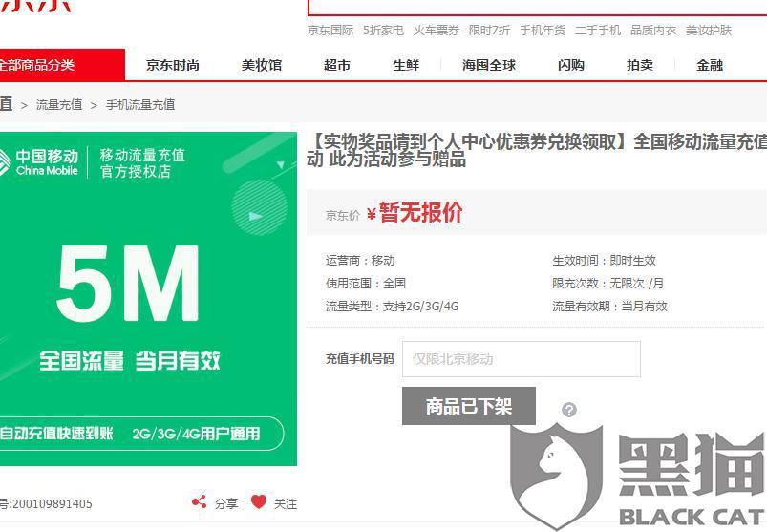Image resolution: width=767 pixels, height=532 pixels.
Task: Click the 流量类型：支持2G/3G/4G text
Action: pyautogui.click(x=393, y=307)
